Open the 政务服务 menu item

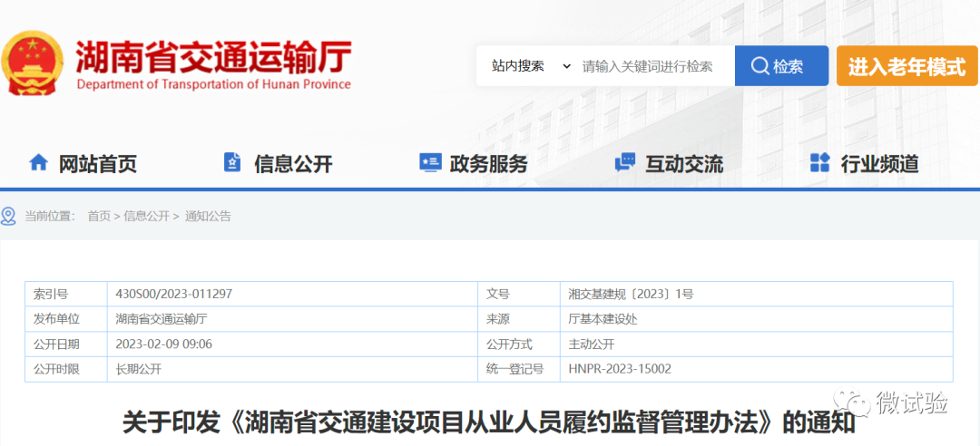pos(489,164)
